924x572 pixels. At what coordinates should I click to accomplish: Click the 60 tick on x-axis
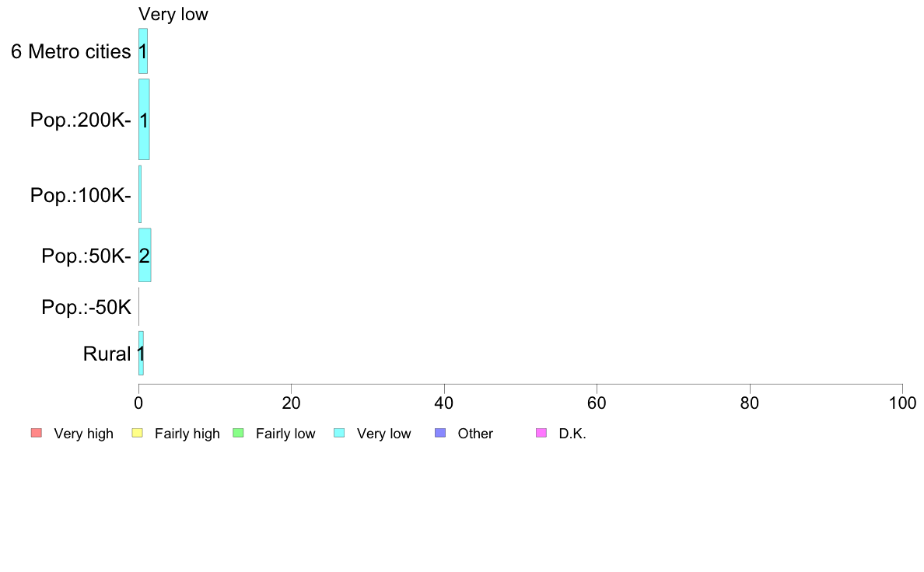coord(597,403)
